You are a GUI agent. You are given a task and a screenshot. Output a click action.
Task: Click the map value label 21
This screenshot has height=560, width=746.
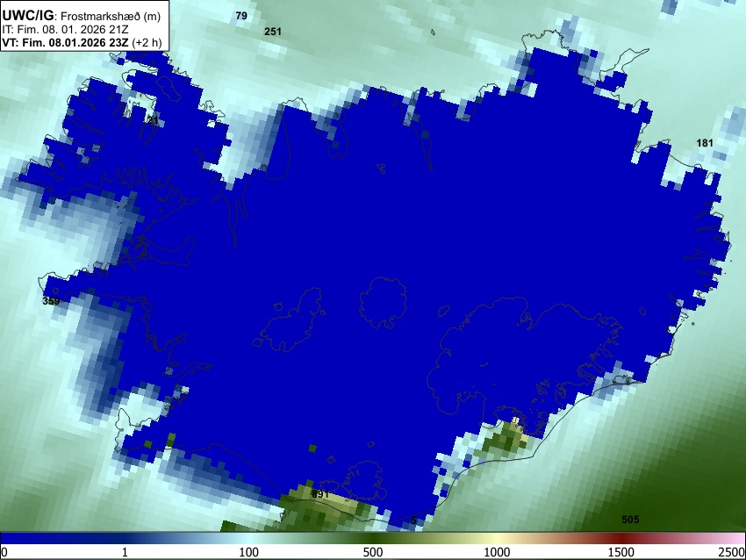coord(154,120)
